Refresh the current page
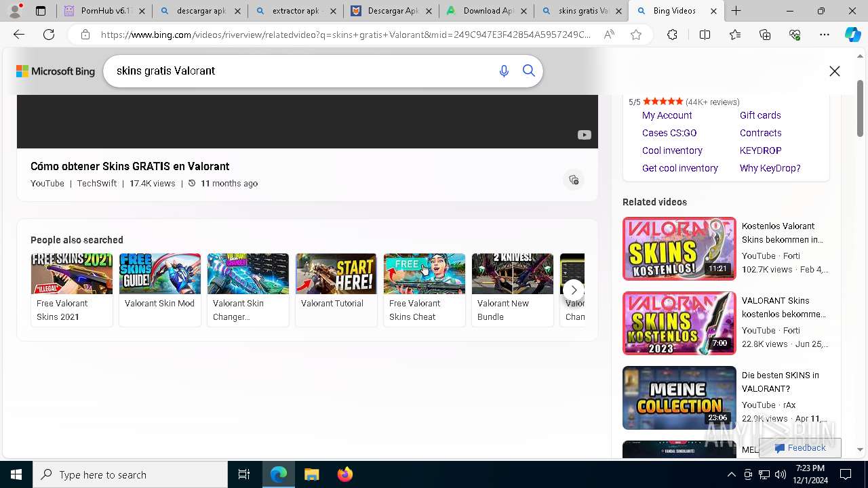The height and width of the screenshot is (488, 868). coord(49,35)
